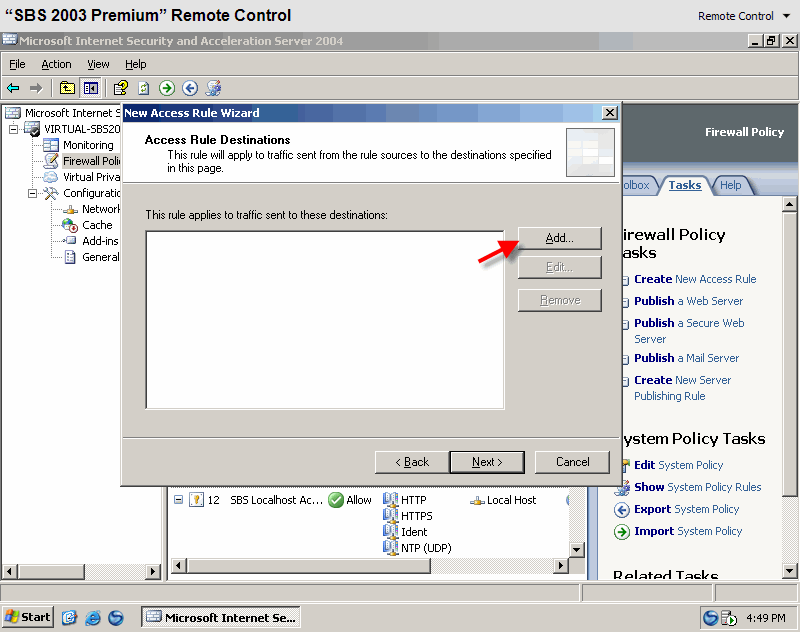The height and width of the screenshot is (632, 800).
Task: Select the Configuration tools icon
Action: (51, 193)
